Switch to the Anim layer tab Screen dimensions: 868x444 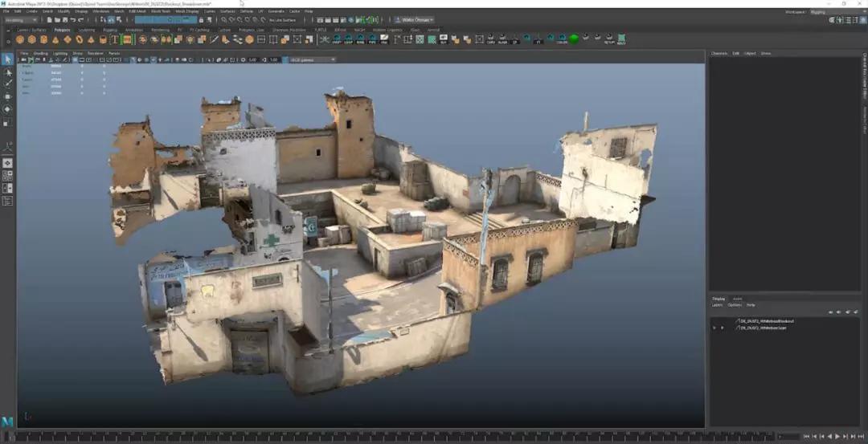pyautogui.click(x=737, y=299)
